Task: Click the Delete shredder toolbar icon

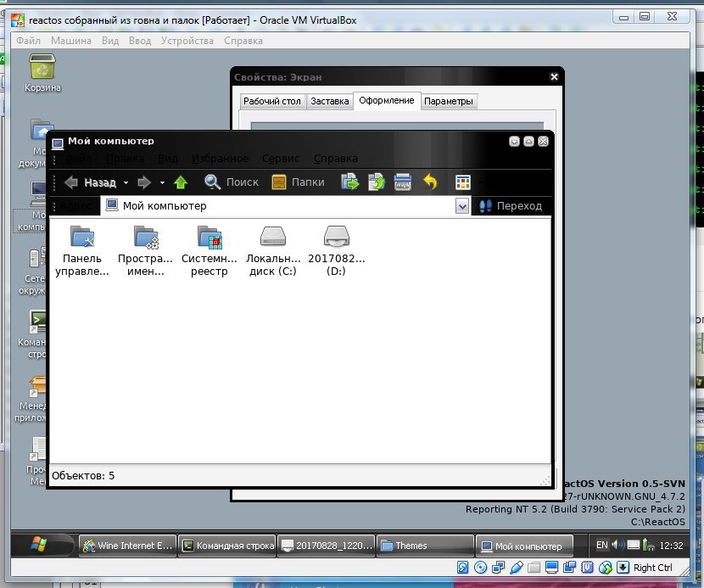Action: pyautogui.click(x=403, y=182)
